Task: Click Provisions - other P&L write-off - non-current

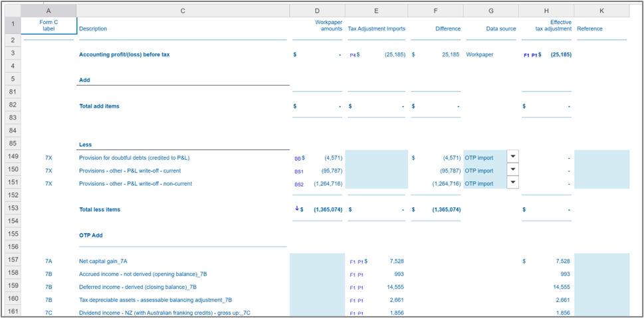Action: click(136, 184)
